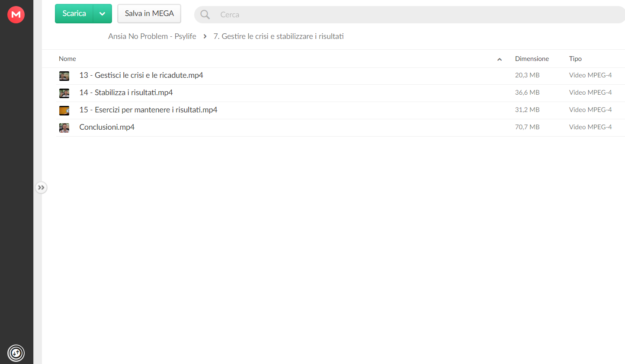Click the 31,2 MB size cell
The width and height of the screenshot is (625, 364).
coord(527,110)
